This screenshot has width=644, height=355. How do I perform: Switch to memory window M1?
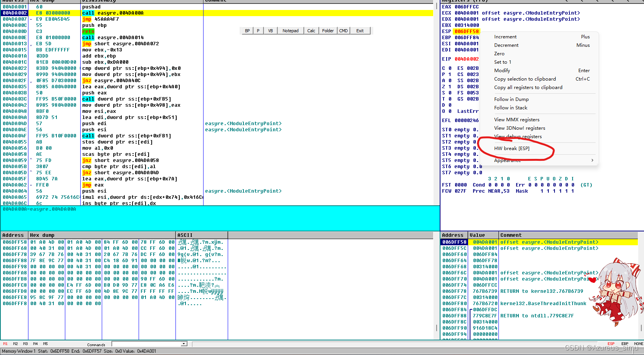click(x=5, y=344)
